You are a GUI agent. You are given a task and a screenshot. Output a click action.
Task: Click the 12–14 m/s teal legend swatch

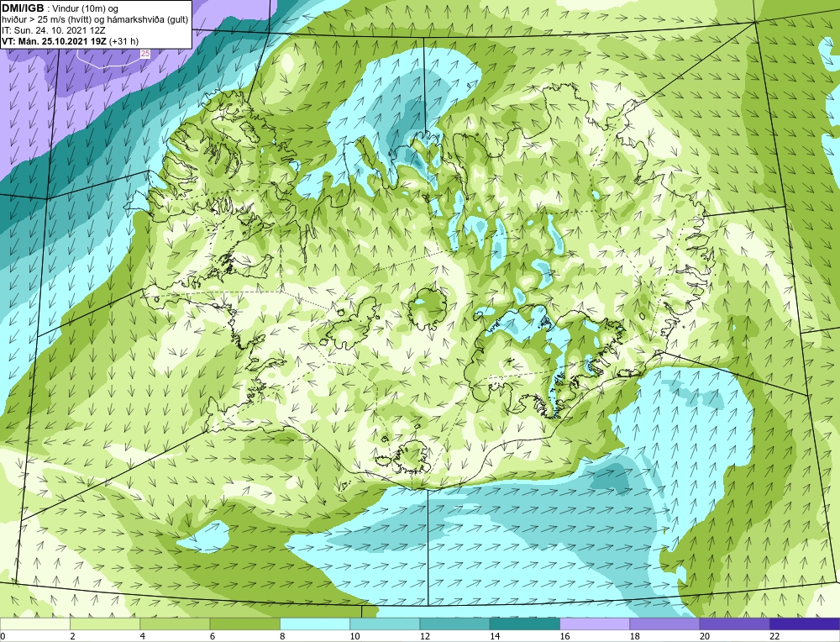coord(454,624)
